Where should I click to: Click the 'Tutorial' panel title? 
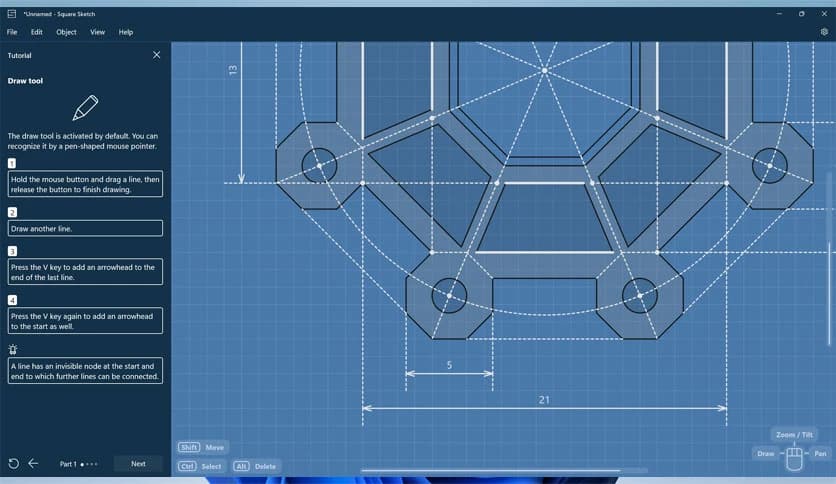tap(19, 55)
